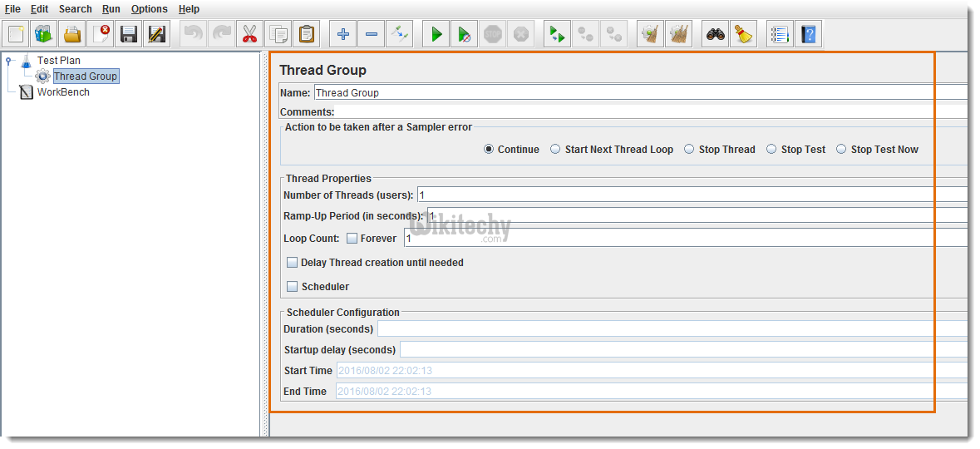Click the Add plus toolbar icon
The width and height of the screenshot is (980, 449).
point(343,34)
